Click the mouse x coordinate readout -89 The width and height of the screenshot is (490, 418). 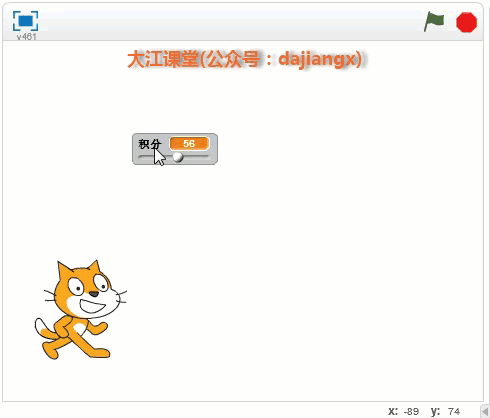[411, 412]
